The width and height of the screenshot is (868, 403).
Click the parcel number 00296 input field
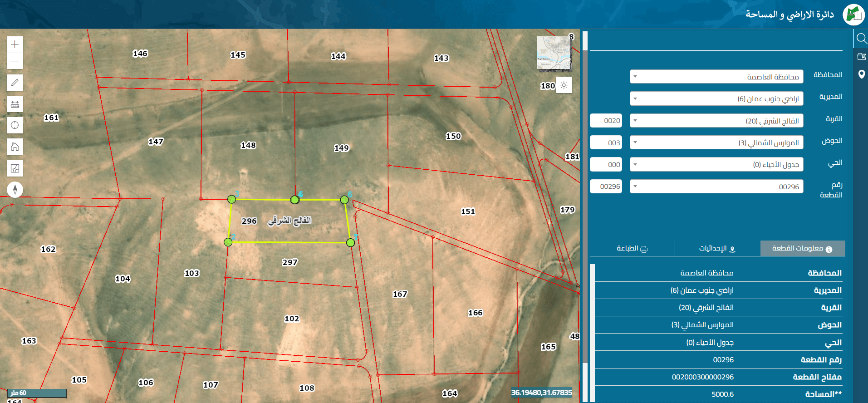pos(606,187)
